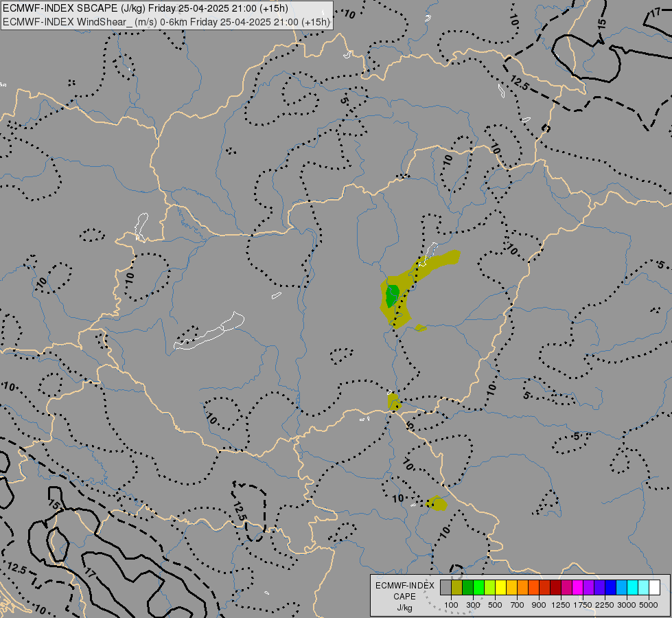This screenshot has width=672, height=618.
Task: Click the 'J/kg' unit label in the legend
Action: (404, 608)
